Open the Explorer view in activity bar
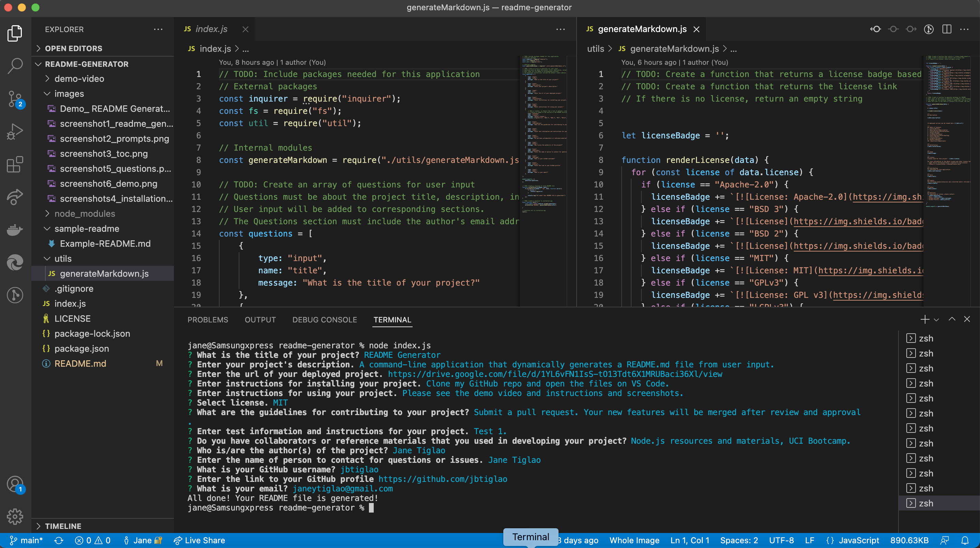Screen dimensions: 980x548 point(15,33)
